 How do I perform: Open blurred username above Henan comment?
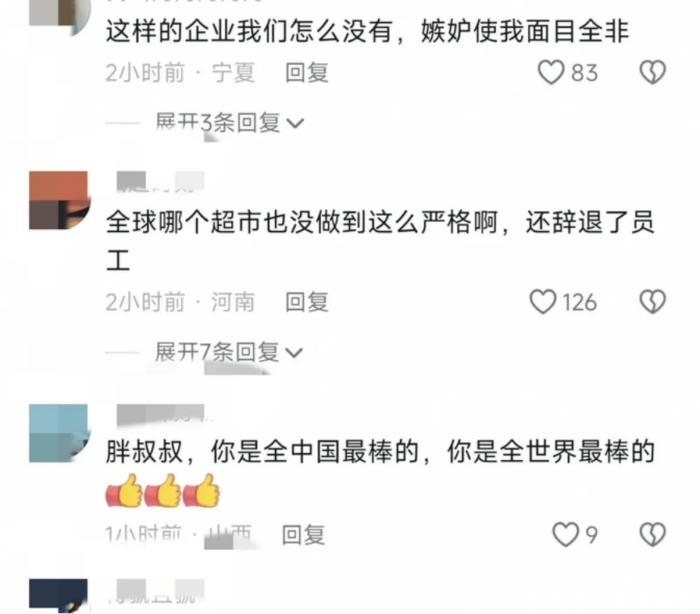(160, 181)
